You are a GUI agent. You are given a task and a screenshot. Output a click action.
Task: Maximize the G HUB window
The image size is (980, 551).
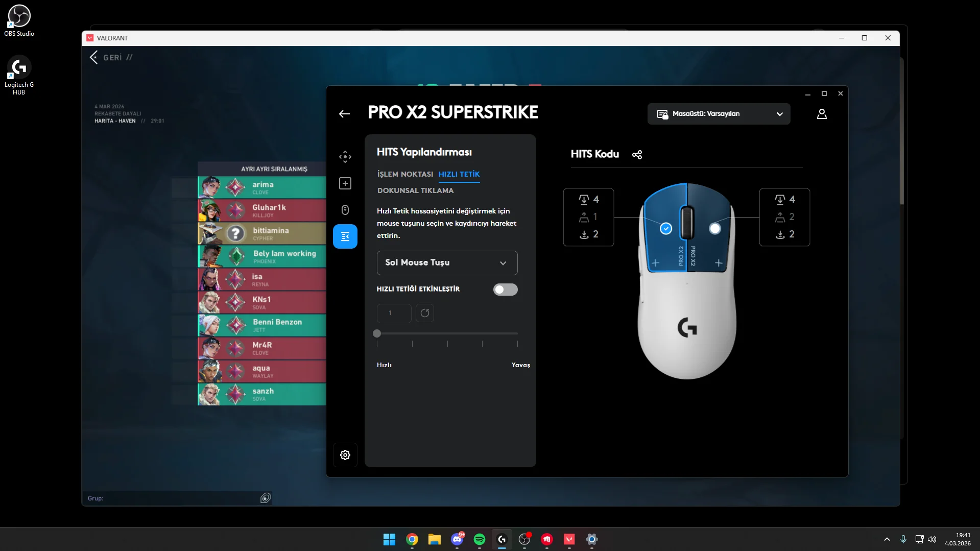[824, 93]
